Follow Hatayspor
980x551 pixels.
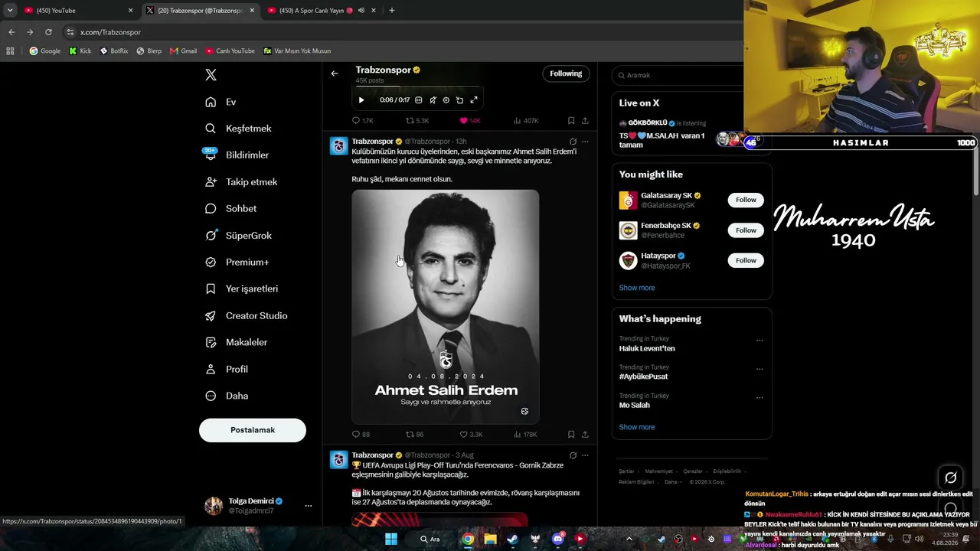[746, 260]
